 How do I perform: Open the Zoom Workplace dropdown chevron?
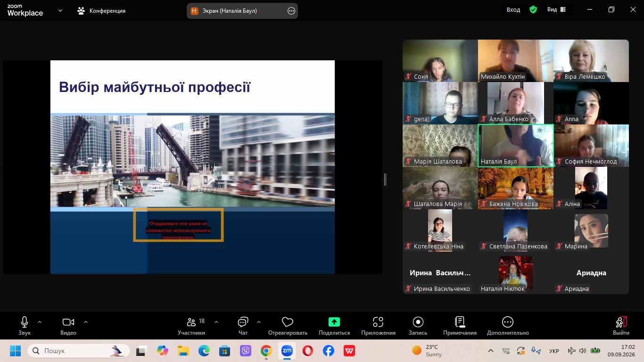tap(60, 10)
